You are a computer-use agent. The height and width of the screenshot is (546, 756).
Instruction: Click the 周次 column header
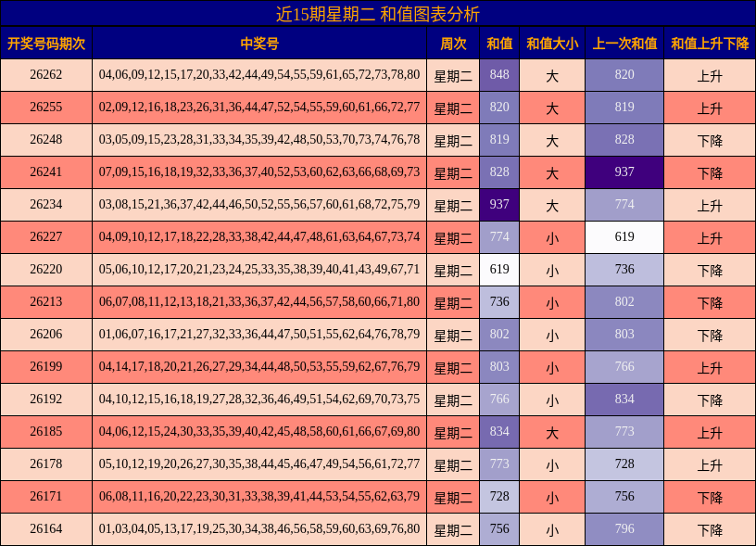(x=453, y=44)
